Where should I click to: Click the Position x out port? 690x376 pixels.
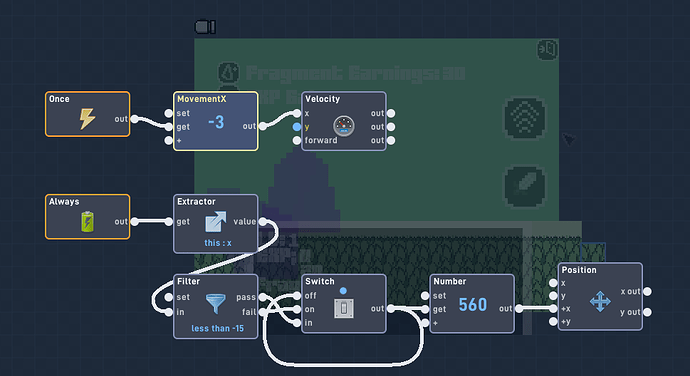pos(647,291)
